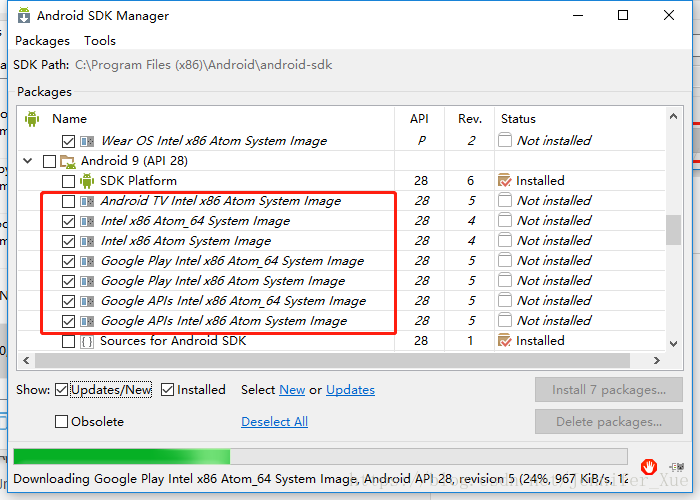700x500 pixels.
Task: Click the Google APIs Intel x86 Atom image icon
Action: coord(87,321)
